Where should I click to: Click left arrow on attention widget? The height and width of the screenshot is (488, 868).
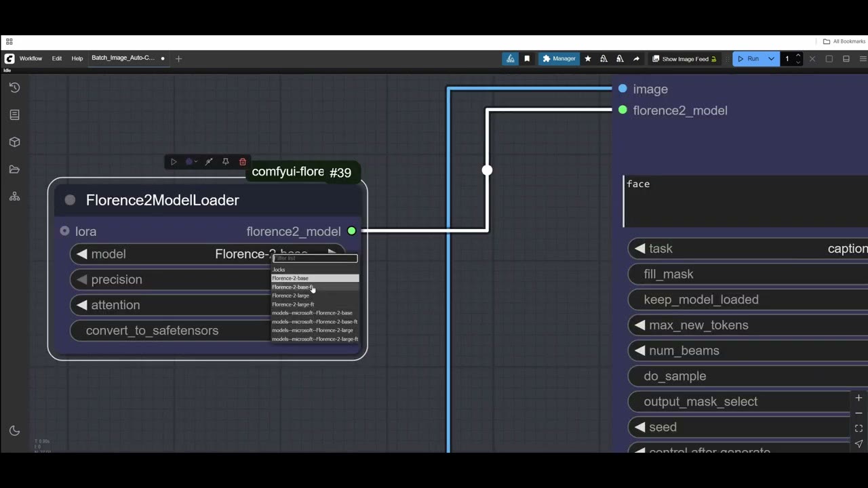[x=82, y=305]
